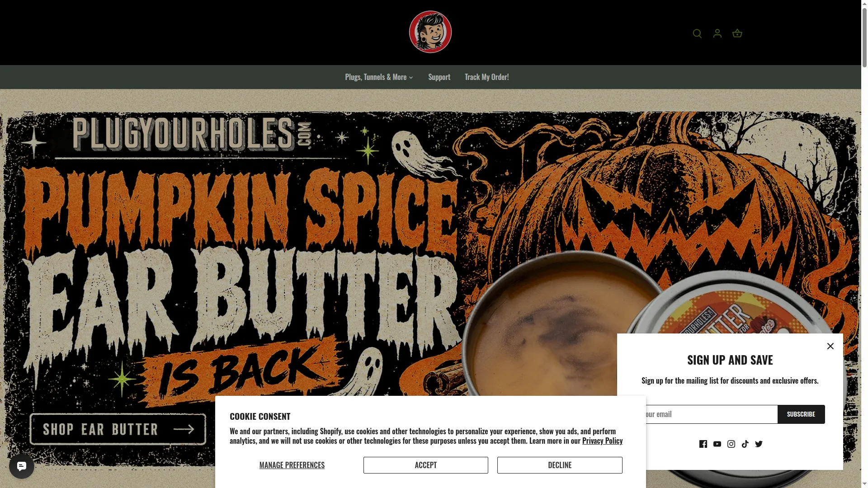Screen dimensions: 868x488
Task: Open the Privacy Policy link
Action: tap(602, 441)
